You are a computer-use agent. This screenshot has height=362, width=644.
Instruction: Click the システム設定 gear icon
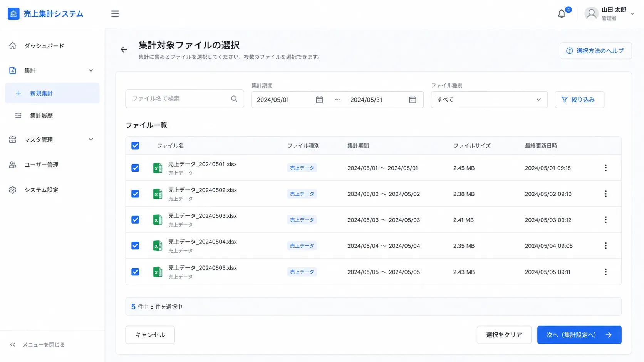click(x=13, y=190)
